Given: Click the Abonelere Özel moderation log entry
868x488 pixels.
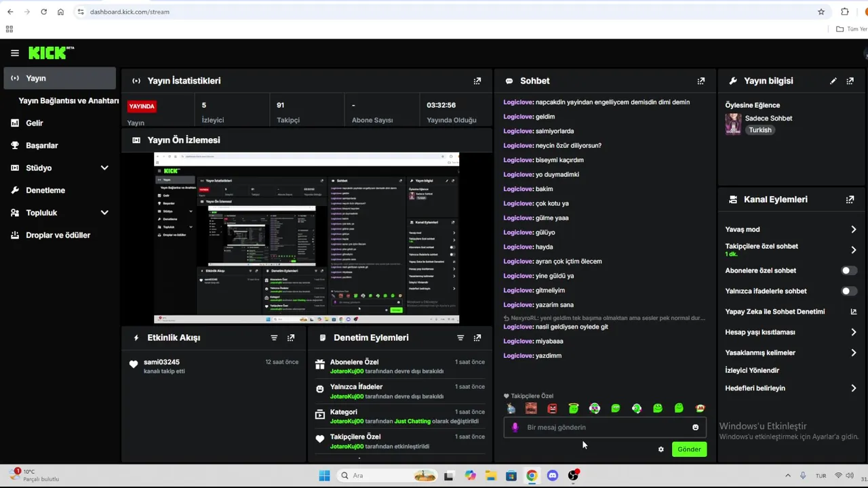Looking at the screenshot, I should click(x=400, y=367).
